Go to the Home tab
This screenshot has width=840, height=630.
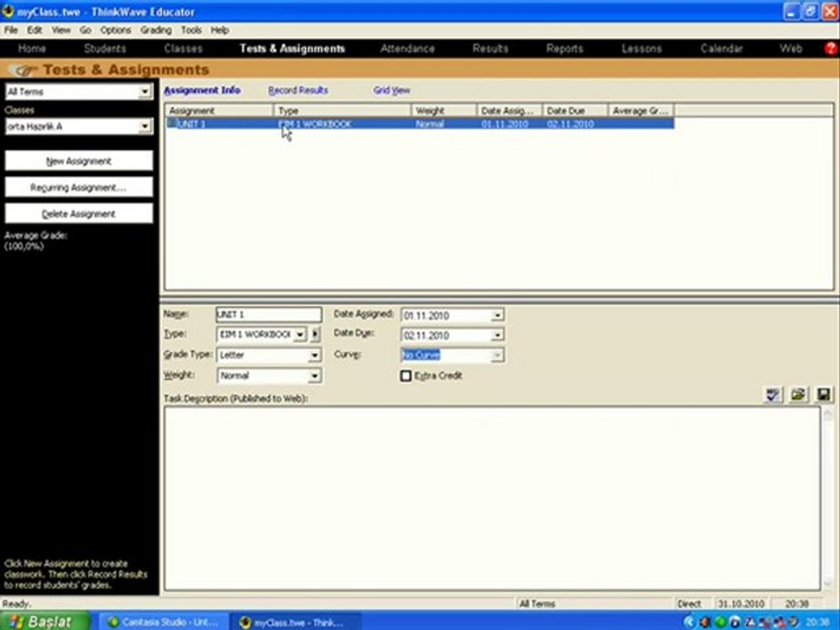pyautogui.click(x=32, y=48)
